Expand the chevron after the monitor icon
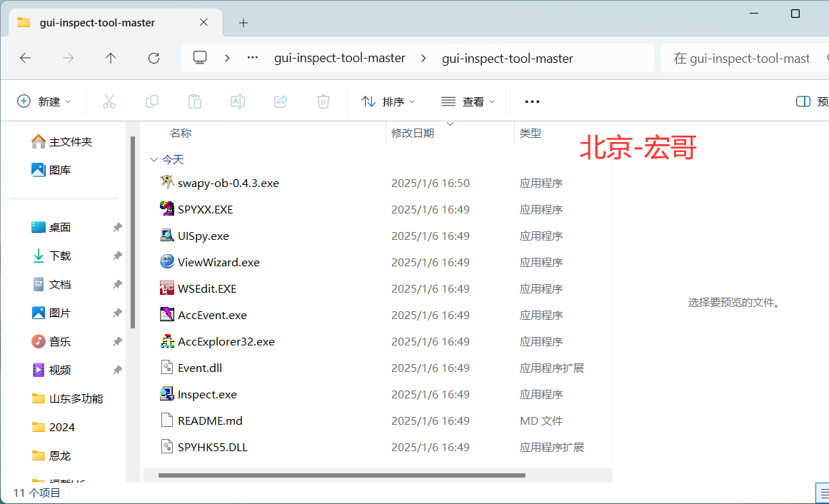 pos(227,58)
